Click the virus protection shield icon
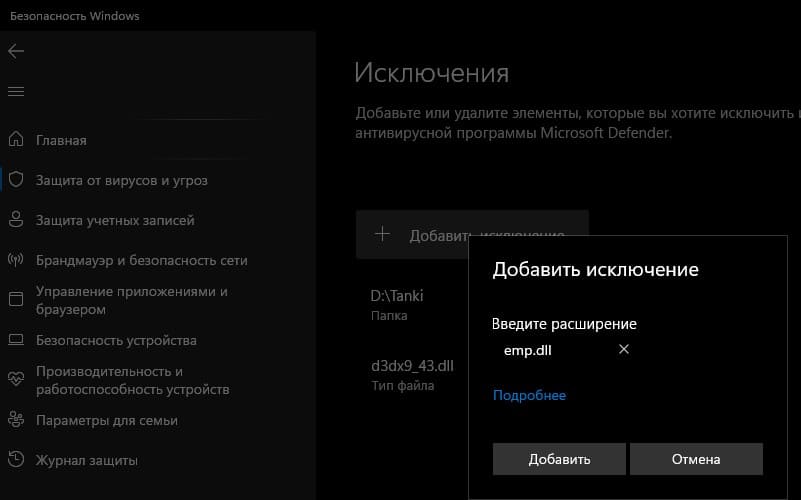 tap(16, 180)
